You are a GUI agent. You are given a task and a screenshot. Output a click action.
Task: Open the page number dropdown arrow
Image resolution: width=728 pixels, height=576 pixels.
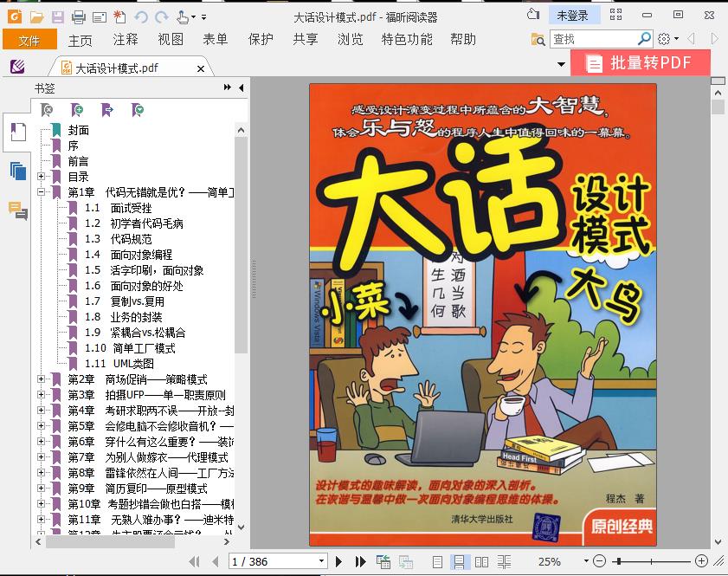(x=321, y=561)
